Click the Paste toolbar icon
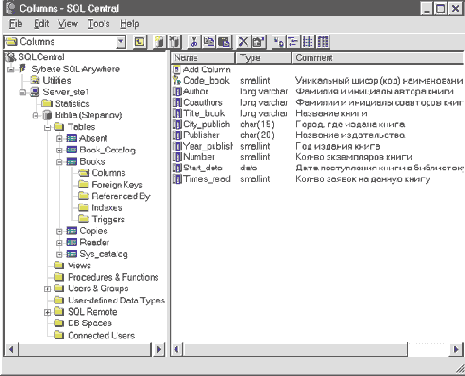This screenshot has width=465, height=376. click(224, 42)
